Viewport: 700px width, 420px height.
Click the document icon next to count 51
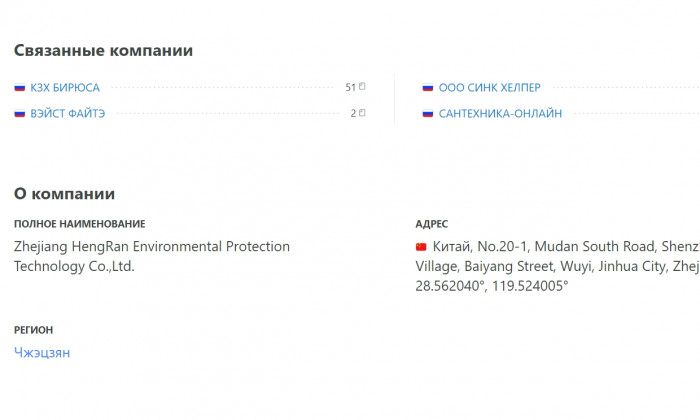[362, 86]
